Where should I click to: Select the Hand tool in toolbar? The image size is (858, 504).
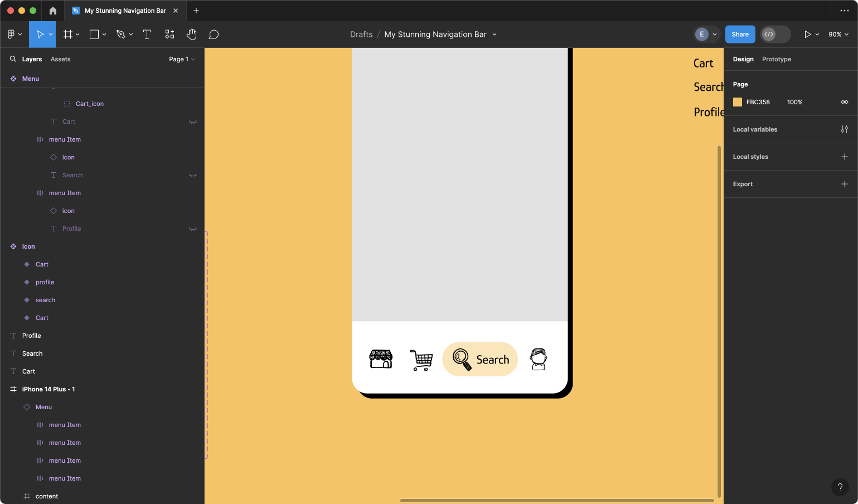coord(192,35)
